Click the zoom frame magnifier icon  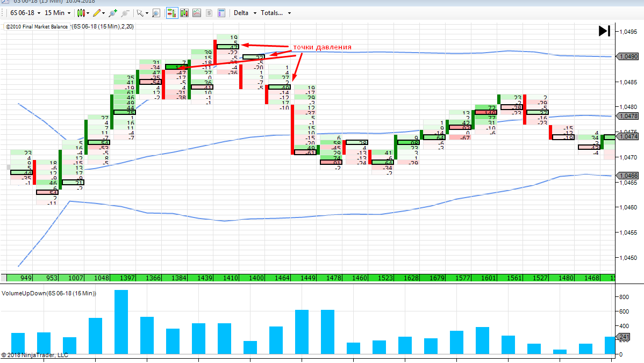156,13
